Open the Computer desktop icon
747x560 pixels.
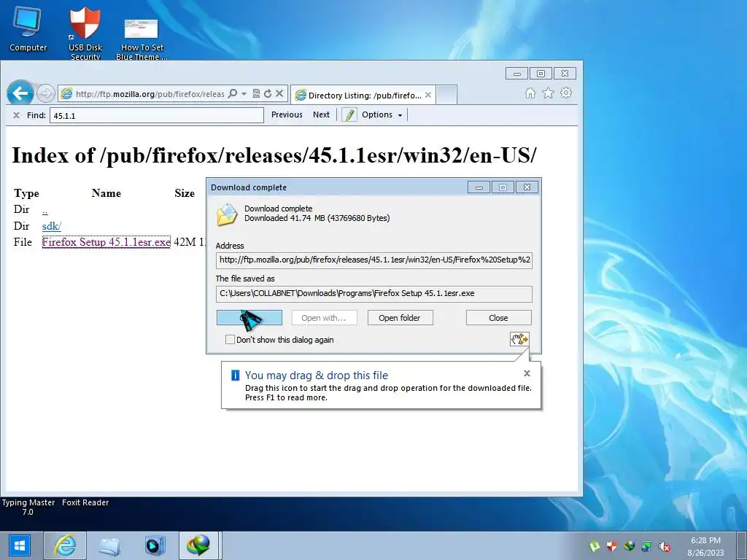pos(28,29)
